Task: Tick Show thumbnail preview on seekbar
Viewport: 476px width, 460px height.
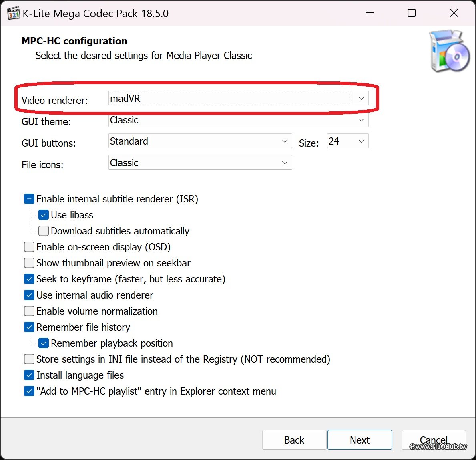Action: 29,263
